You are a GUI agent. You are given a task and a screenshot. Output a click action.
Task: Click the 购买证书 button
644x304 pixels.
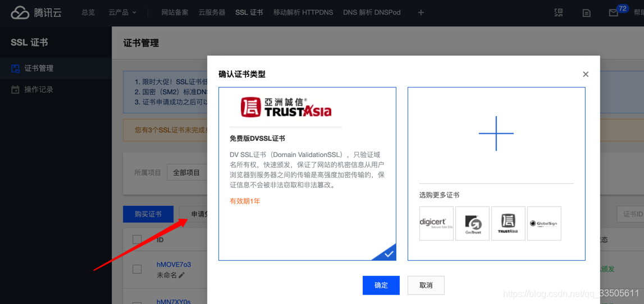(x=148, y=214)
